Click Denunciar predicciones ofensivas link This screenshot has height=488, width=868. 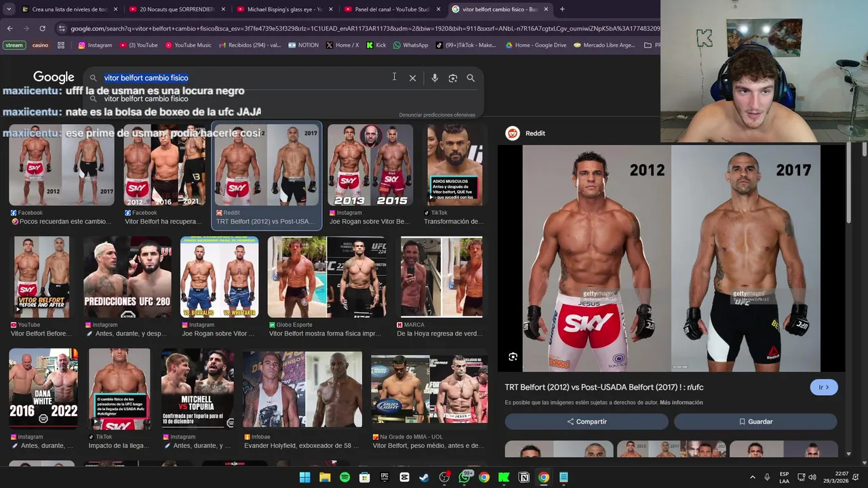(437, 115)
